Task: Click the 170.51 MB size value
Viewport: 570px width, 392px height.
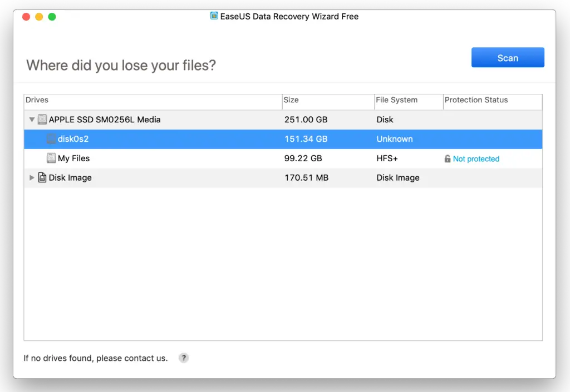Action: point(307,177)
